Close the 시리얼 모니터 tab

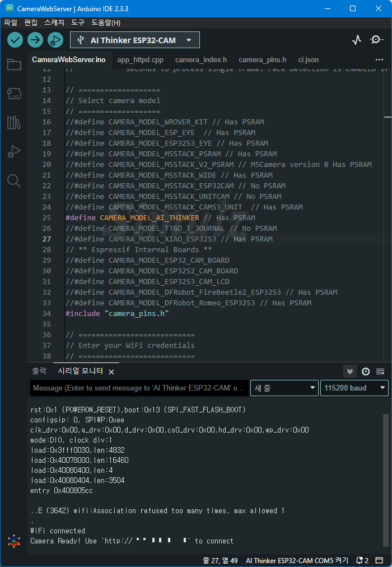(x=111, y=371)
